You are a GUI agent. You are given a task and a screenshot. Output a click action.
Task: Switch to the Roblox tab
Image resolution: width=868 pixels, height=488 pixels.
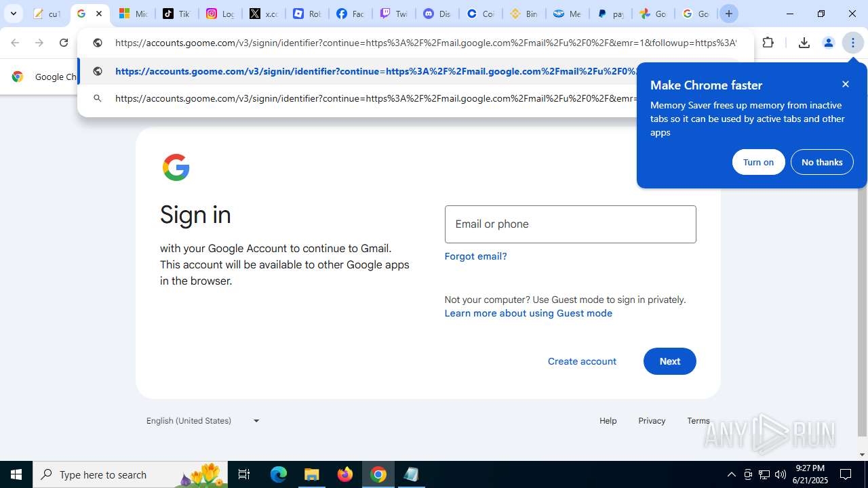coord(307,14)
